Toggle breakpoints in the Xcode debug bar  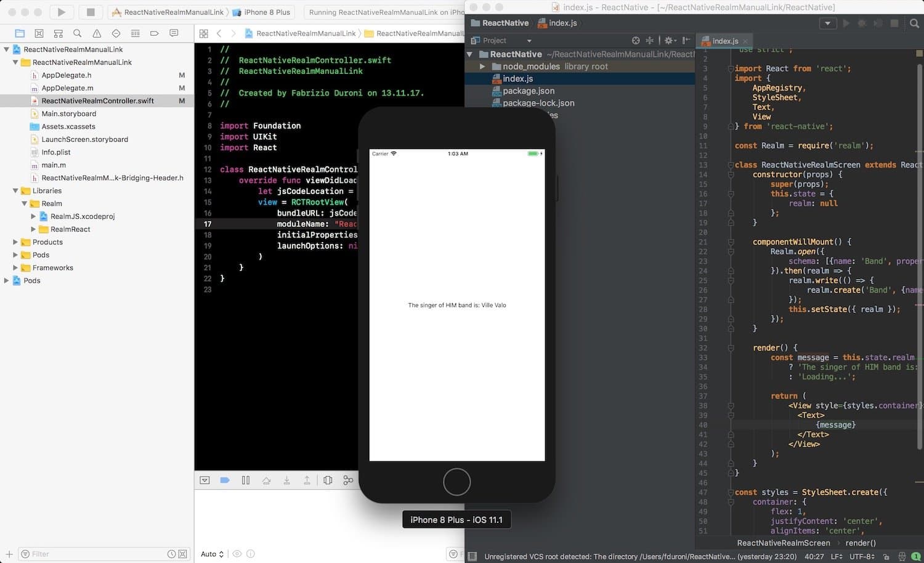click(x=225, y=480)
